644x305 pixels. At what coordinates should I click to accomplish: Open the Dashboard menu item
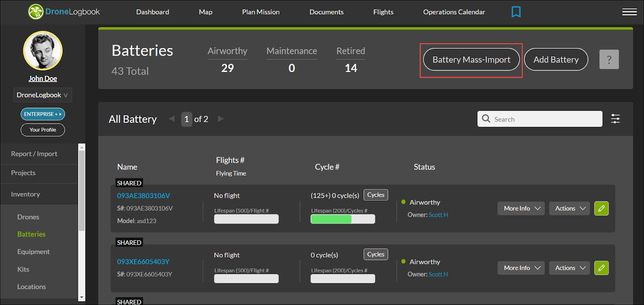tap(153, 12)
